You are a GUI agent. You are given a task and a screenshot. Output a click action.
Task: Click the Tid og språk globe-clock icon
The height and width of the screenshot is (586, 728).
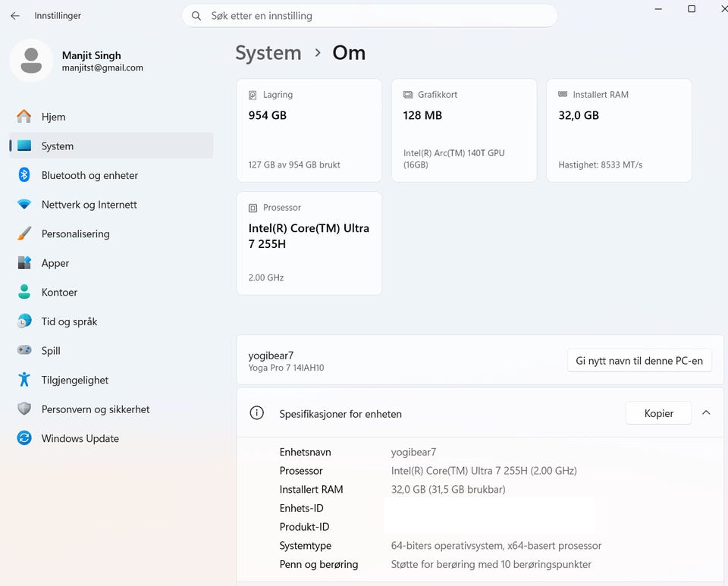[24, 321]
